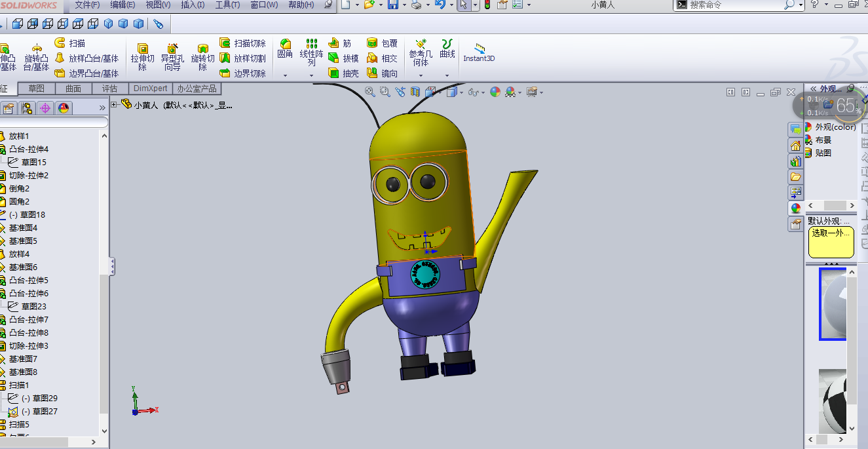Viewport: 868px width, 449px height.
Task: Click the 圆角 fillet tool
Action: tap(285, 49)
